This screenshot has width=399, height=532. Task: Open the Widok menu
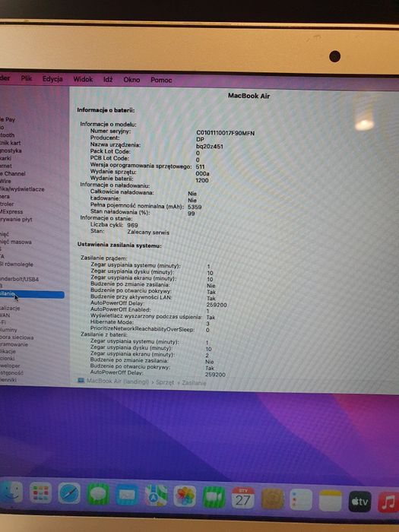[x=83, y=79]
